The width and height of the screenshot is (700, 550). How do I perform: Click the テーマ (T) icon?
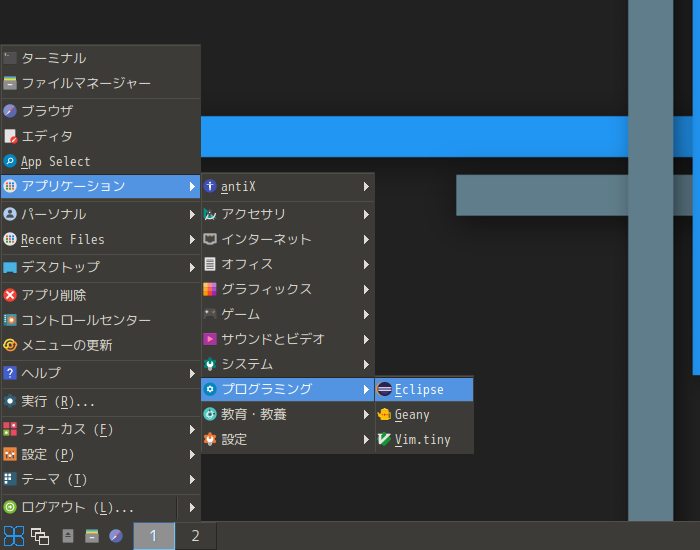(10, 479)
